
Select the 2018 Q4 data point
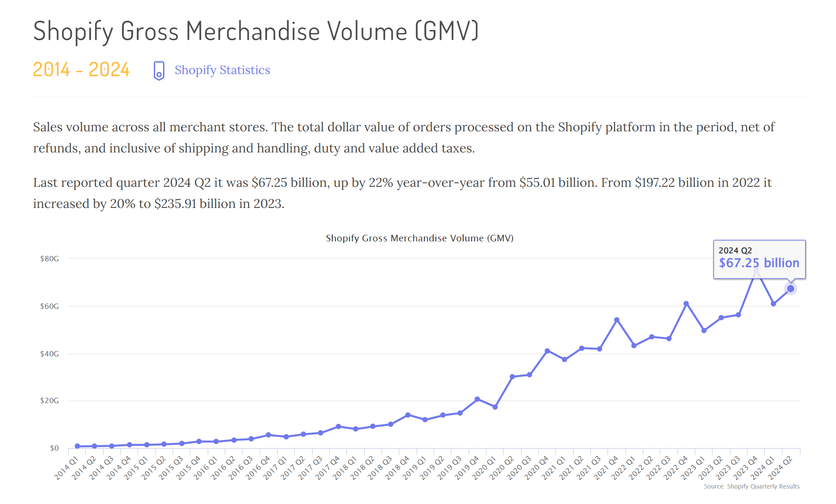(408, 415)
